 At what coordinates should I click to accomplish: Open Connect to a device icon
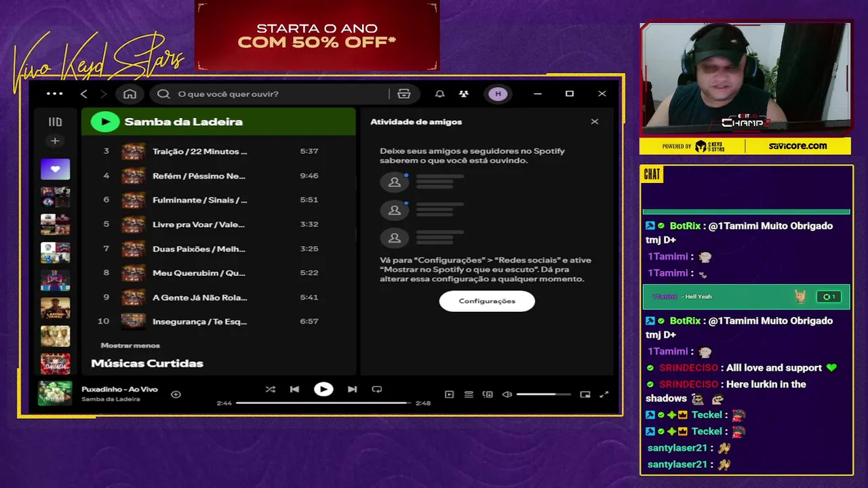(x=487, y=394)
